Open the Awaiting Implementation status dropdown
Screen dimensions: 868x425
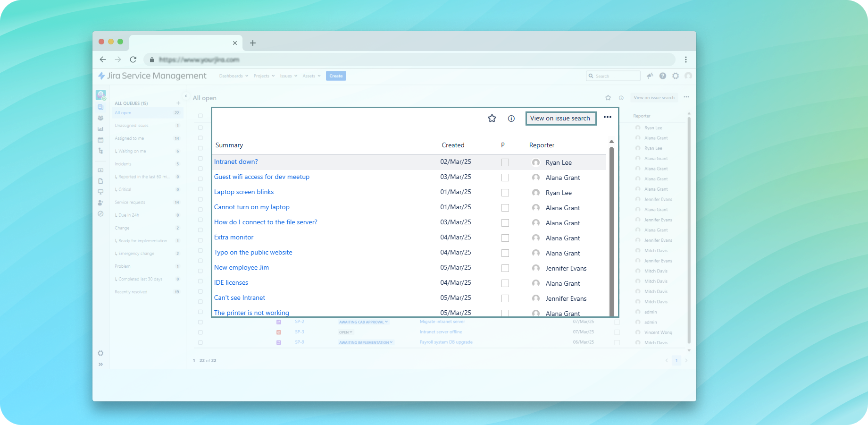(x=366, y=343)
